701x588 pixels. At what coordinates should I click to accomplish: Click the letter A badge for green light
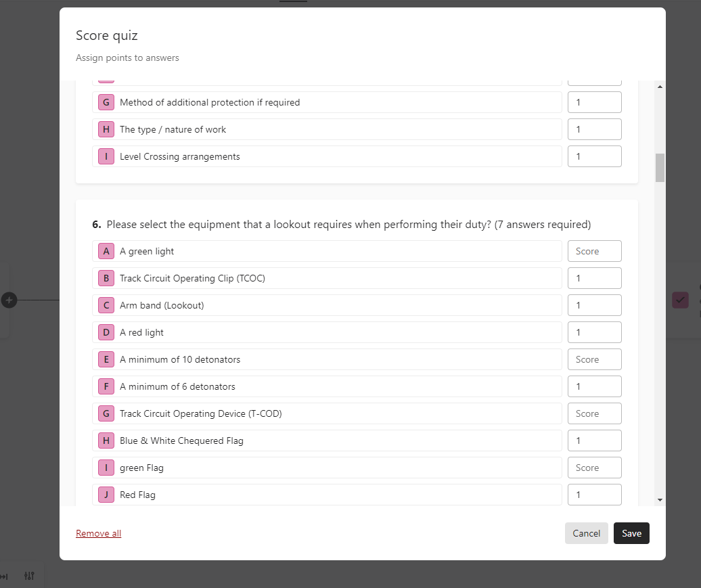(x=106, y=251)
